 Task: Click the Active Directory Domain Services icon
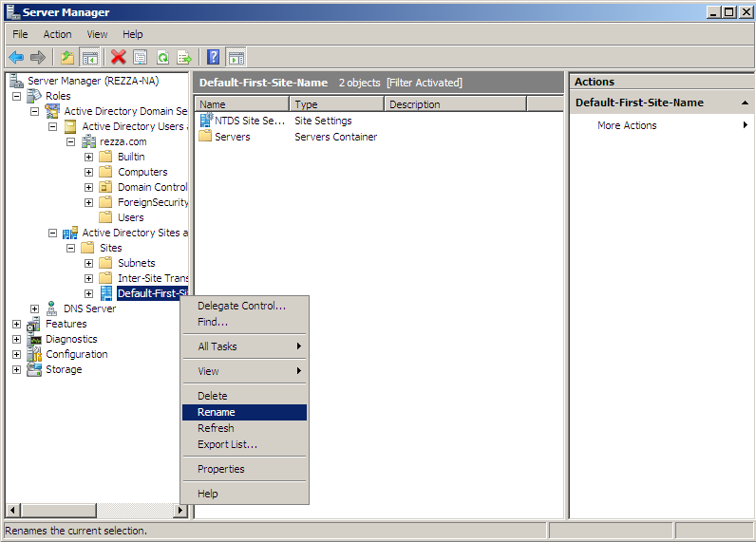coord(52,111)
